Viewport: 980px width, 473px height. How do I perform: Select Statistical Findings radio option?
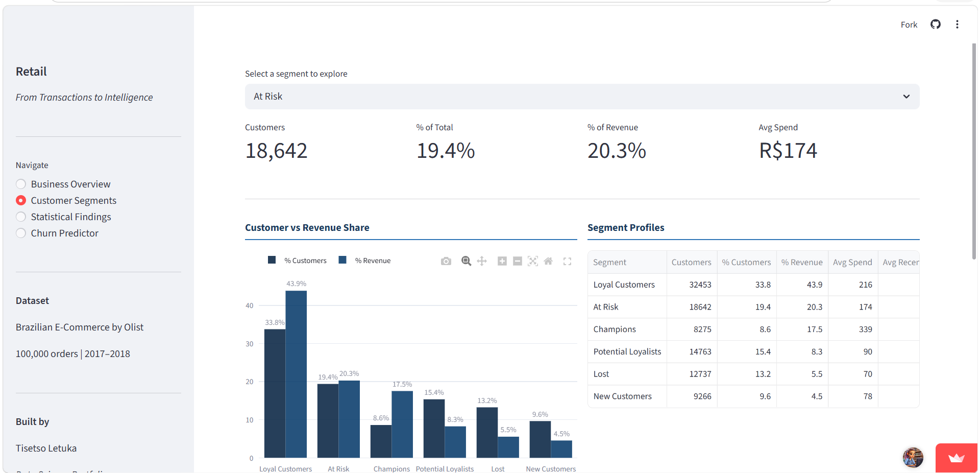point(63,217)
